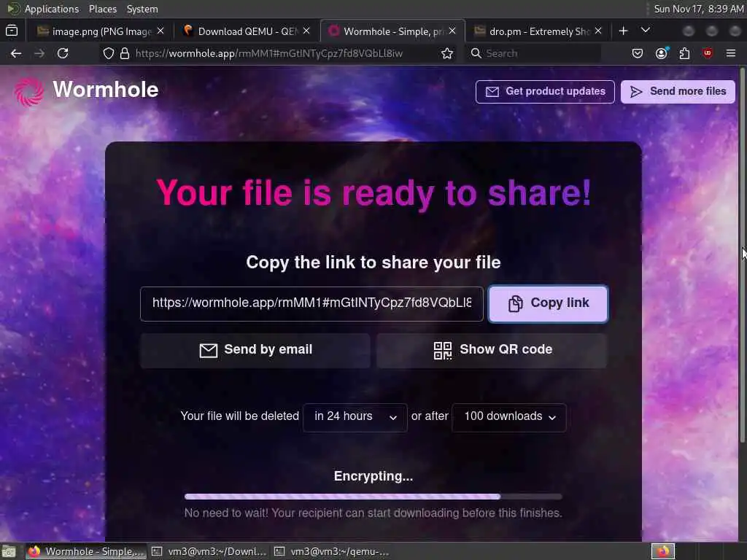Open the Firefox hamburger menu

[731, 53]
